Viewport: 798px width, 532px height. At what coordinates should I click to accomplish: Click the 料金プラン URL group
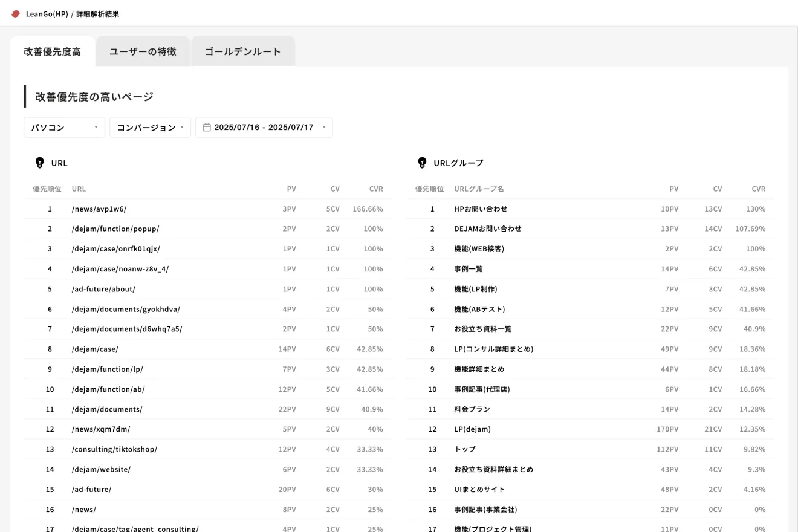tap(472, 409)
